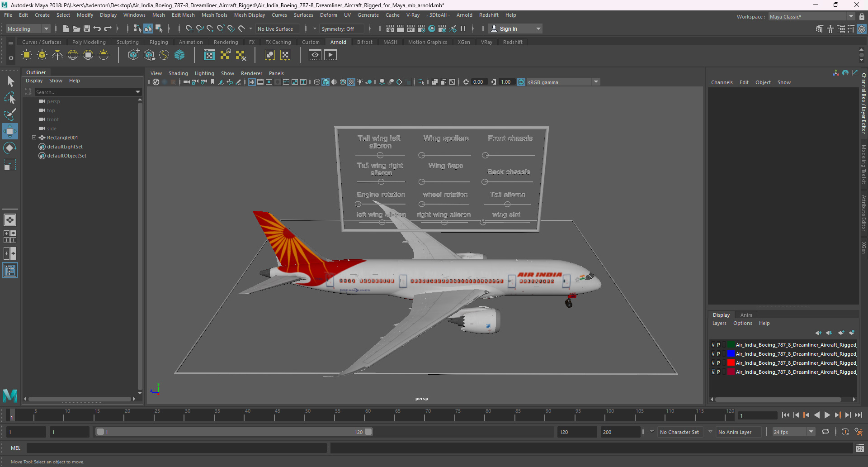Click the Symmetry: Off field
The width and height of the screenshot is (868, 467).
[x=341, y=29]
